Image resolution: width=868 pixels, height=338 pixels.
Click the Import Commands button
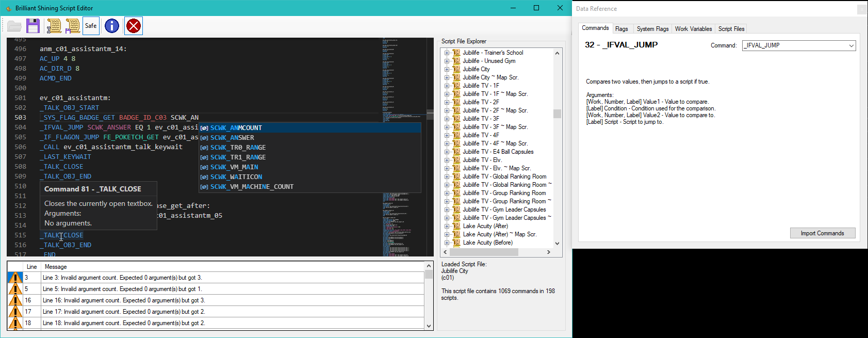(823, 233)
